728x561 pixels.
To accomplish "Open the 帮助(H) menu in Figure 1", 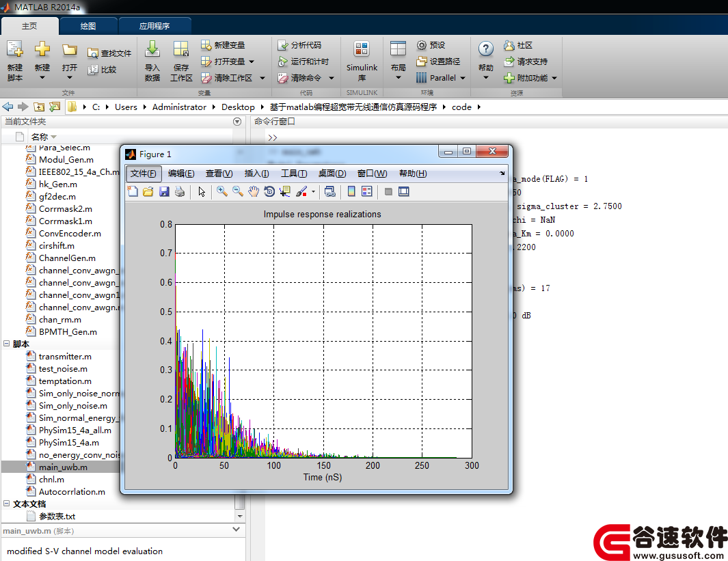I will [413, 174].
